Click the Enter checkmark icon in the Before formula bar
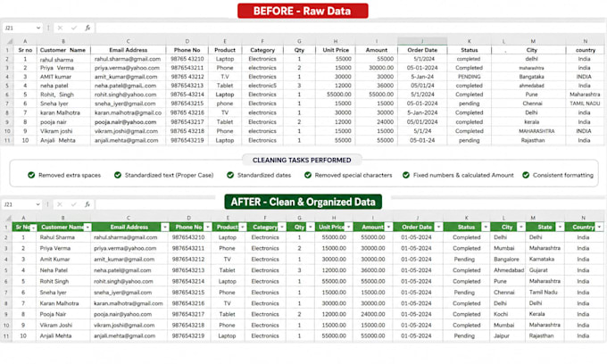This screenshot has height=364, width=607. coord(74,28)
